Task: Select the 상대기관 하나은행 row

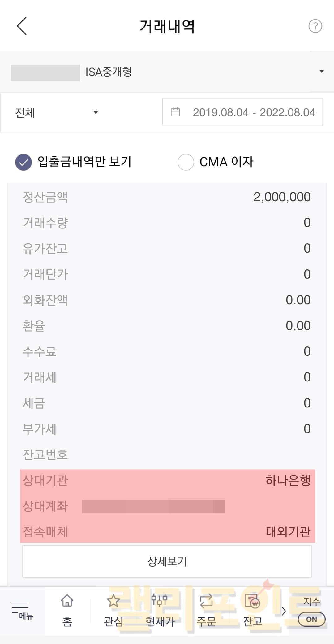Action: (x=167, y=481)
